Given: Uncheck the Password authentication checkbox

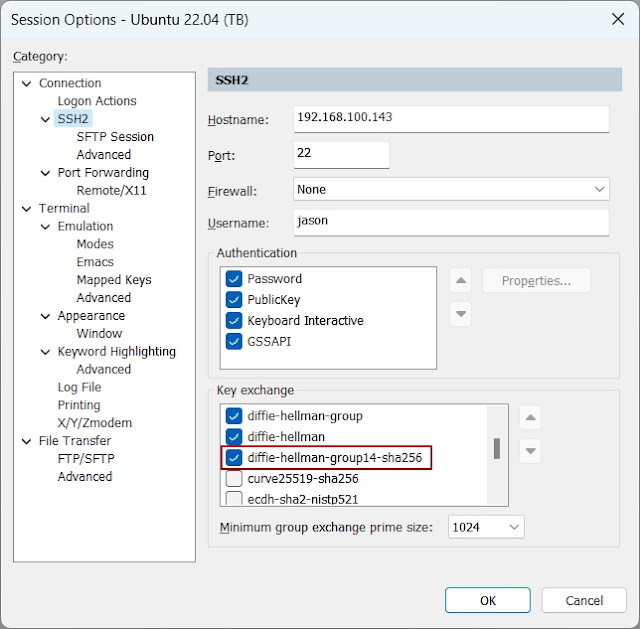Looking at the screenshot, I should [234, 279].
